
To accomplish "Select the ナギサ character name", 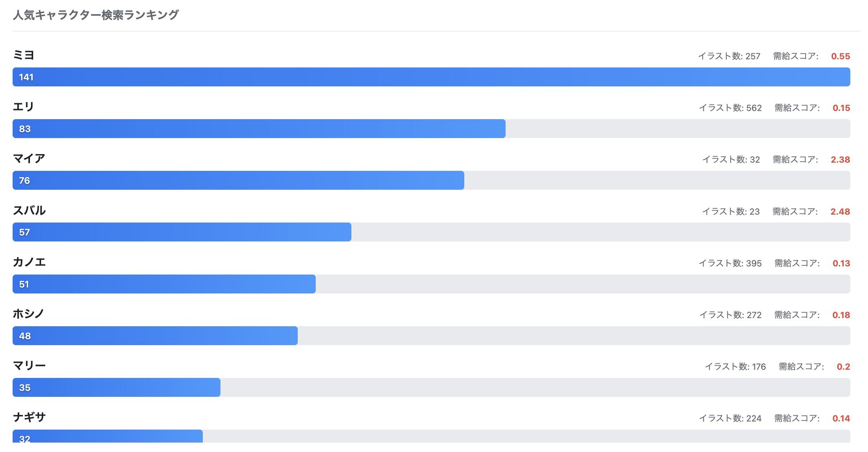I will pyautogui.click(x=29, y=417).
